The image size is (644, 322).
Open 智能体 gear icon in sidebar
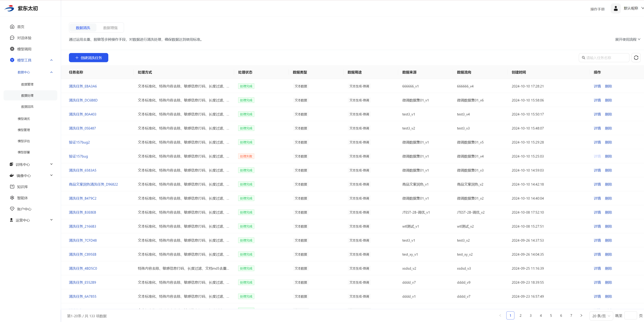[x=12, y=198]
